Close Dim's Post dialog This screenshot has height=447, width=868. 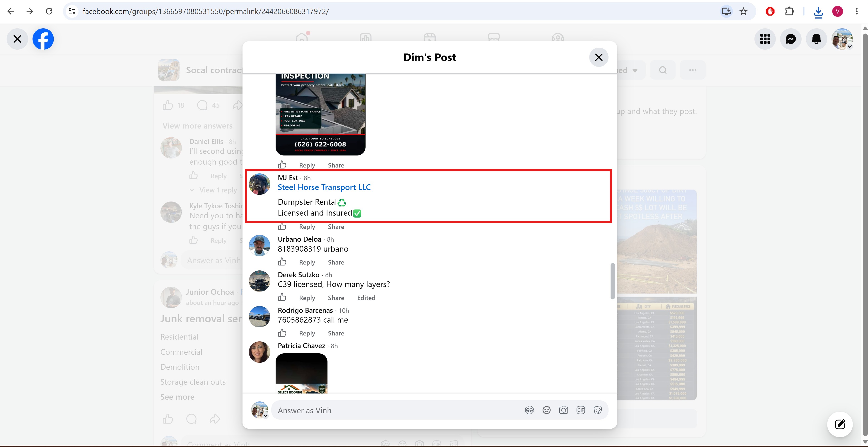[599, 57]
